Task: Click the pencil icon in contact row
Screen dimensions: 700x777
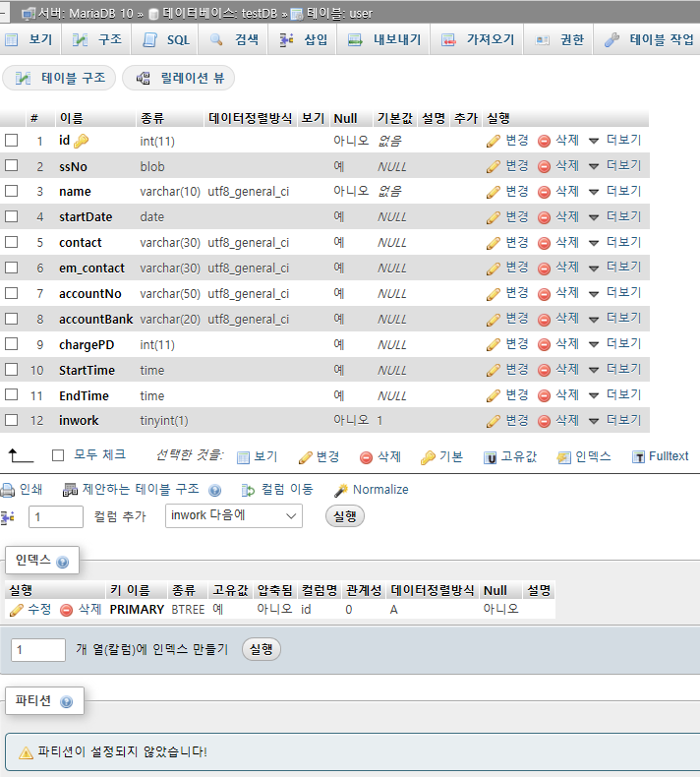Action: [493, 243]
